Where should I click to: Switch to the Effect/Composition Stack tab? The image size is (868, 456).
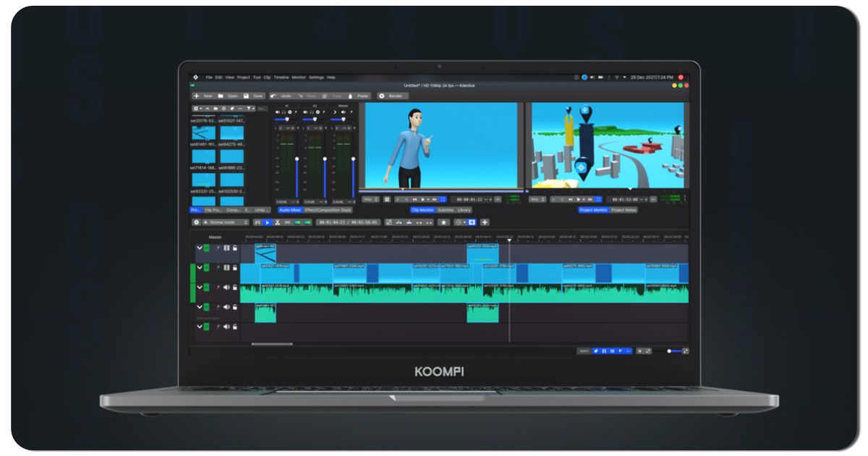(x=328, y=210)
